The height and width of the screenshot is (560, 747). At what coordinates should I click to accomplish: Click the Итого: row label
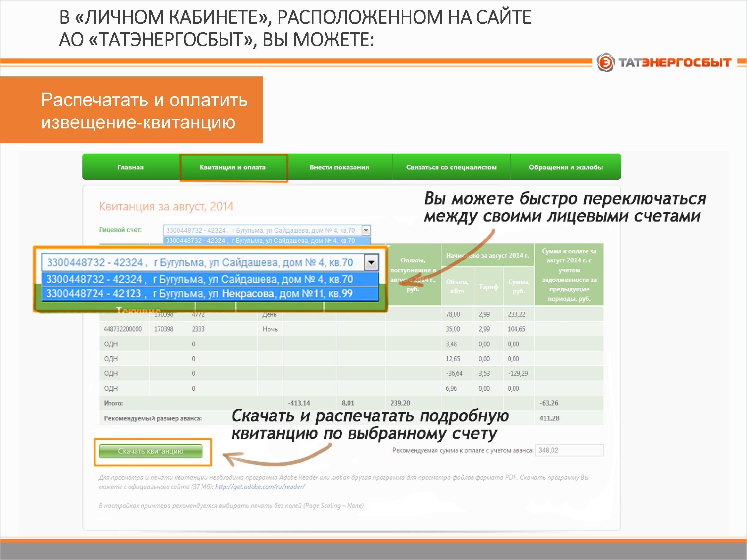pos(114,403)
